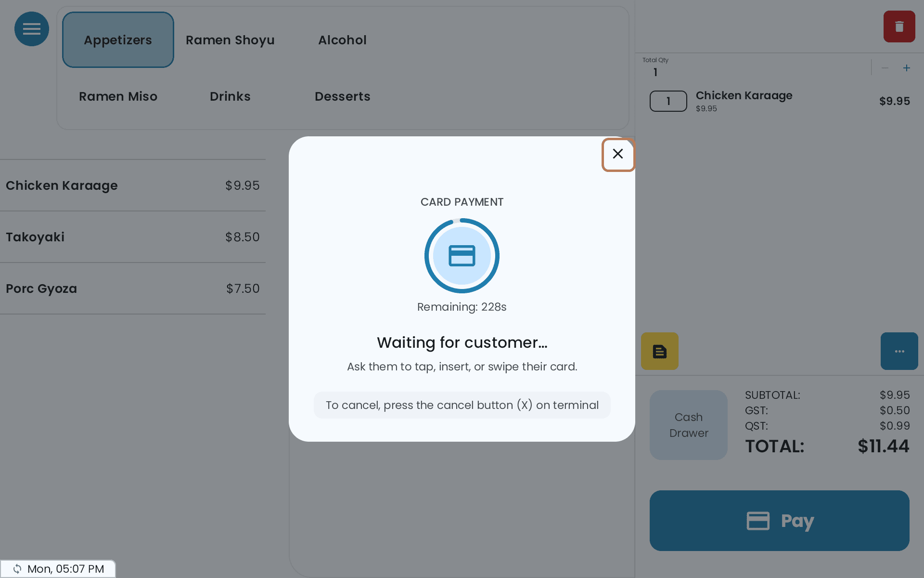Click the Pay button

point(779,521)
